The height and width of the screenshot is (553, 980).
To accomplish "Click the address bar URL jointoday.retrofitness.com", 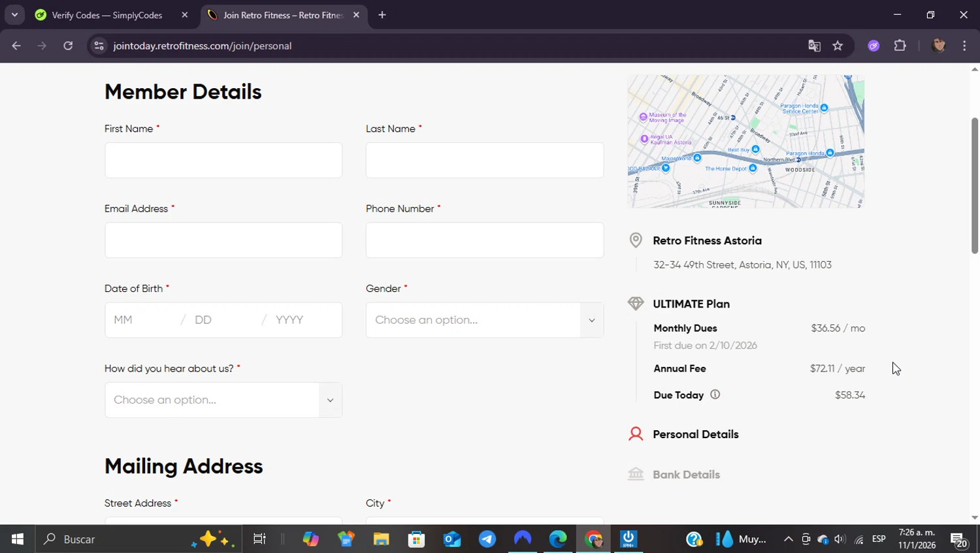I will 203,46.
